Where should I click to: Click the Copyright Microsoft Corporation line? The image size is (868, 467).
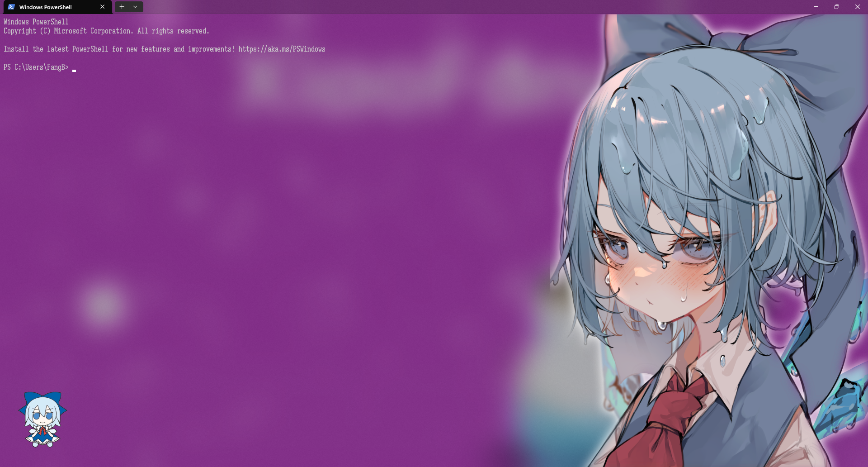point(106,31)
